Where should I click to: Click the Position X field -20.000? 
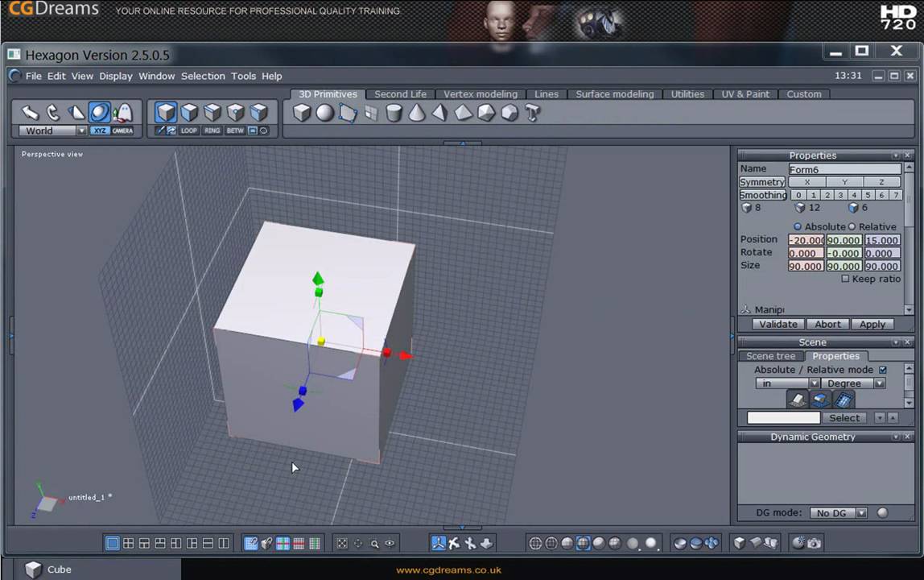(x=806, y=240)
